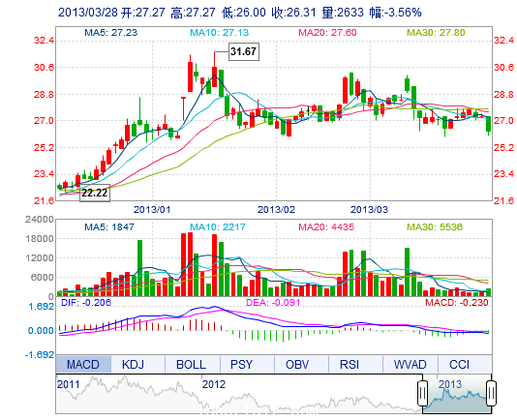
Task: Click the 量:2633 volume value
Action: pos(343,13)
